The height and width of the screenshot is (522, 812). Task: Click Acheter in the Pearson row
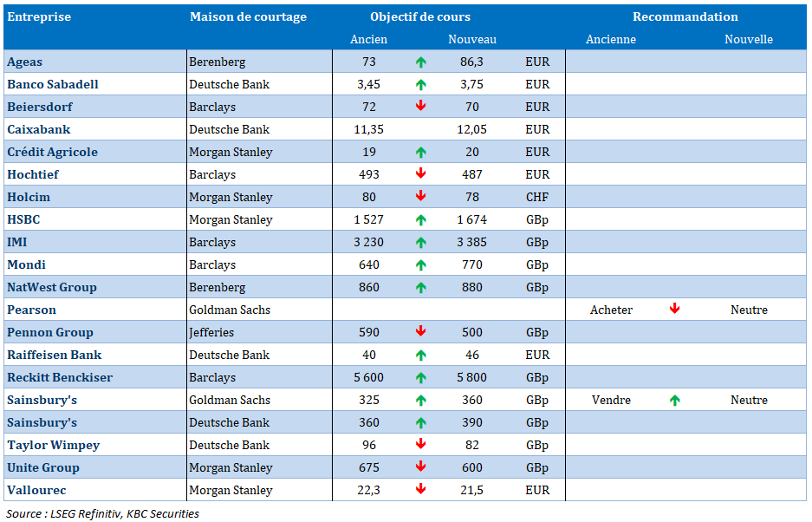(611, 310)
